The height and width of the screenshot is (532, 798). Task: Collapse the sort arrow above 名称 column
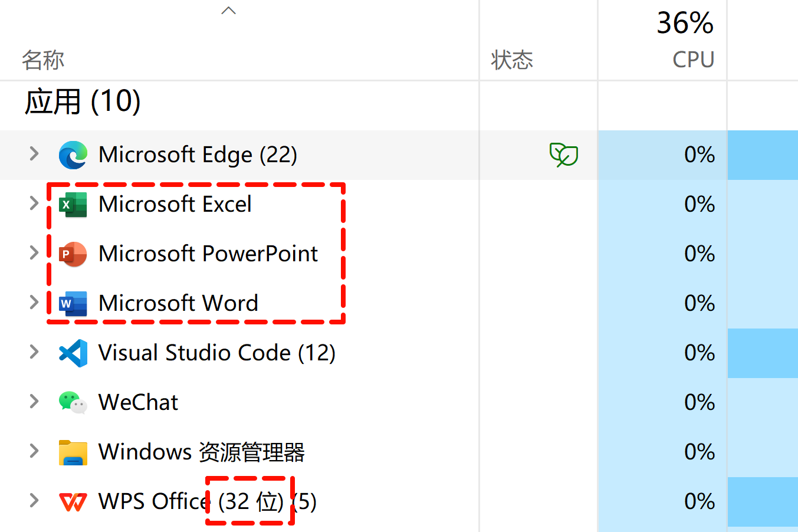pyautogui.click(x=228, y=11)
